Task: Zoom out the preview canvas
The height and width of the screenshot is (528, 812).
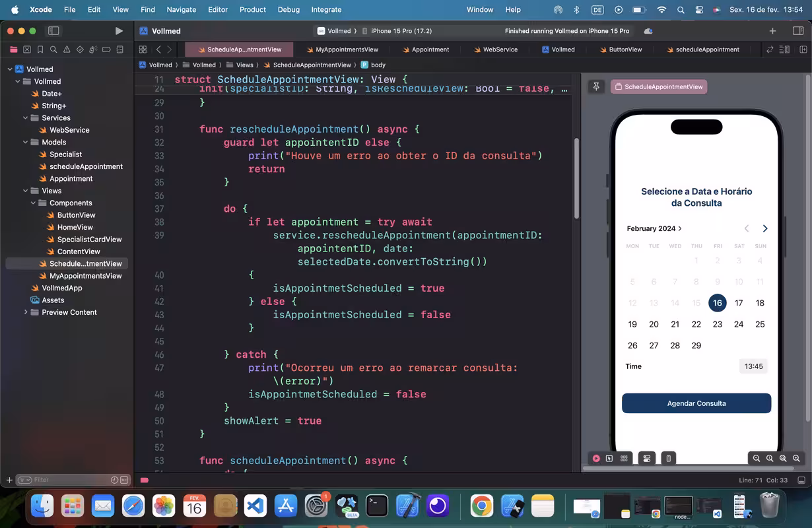Action: tap(757, 458)
